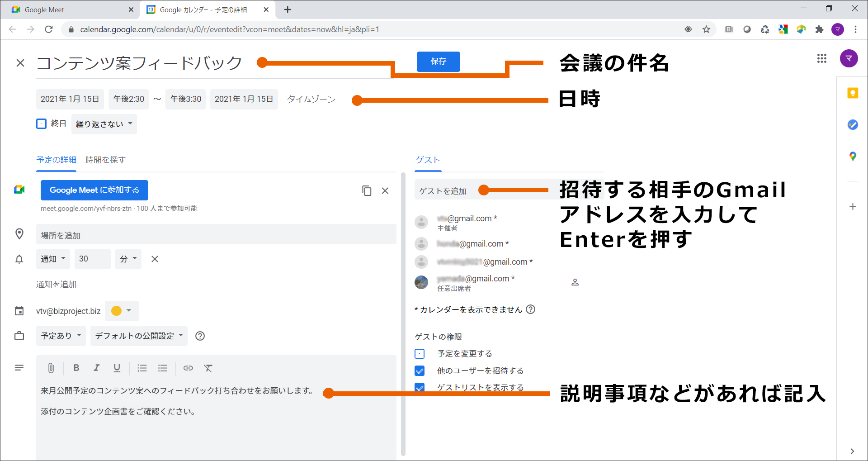Click the address bar URL
Viewport: 868px width, 461px height.
coord(230,29)
